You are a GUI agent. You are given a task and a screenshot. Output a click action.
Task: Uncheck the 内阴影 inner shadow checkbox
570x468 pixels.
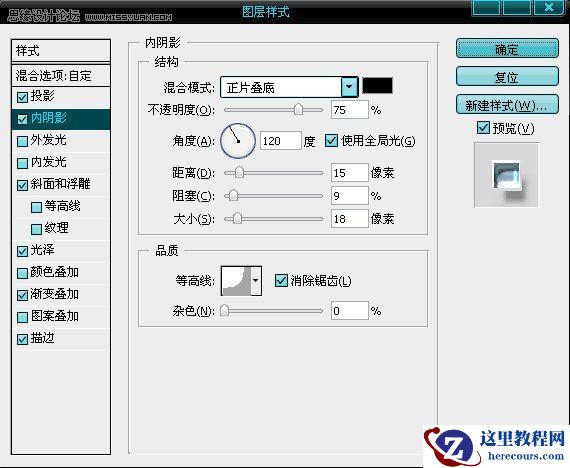[22, 119]
